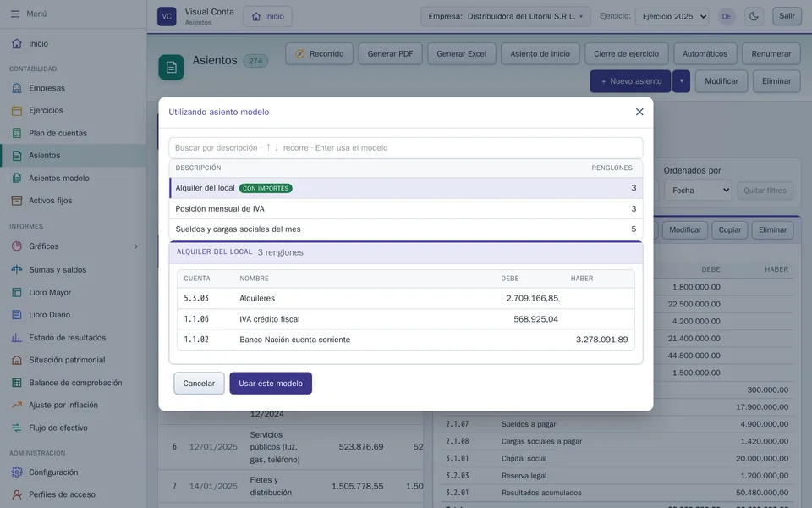This screenshot has height=508, width=812.
Task: Click the Inicio home icon in sidebar
Action: click(17, 43)
